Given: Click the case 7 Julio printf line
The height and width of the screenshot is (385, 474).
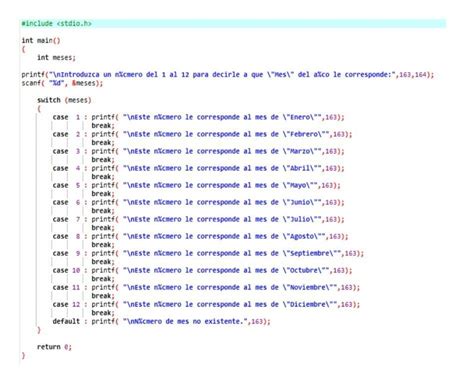Looking at the screenshot, I should tap(198, 219).
